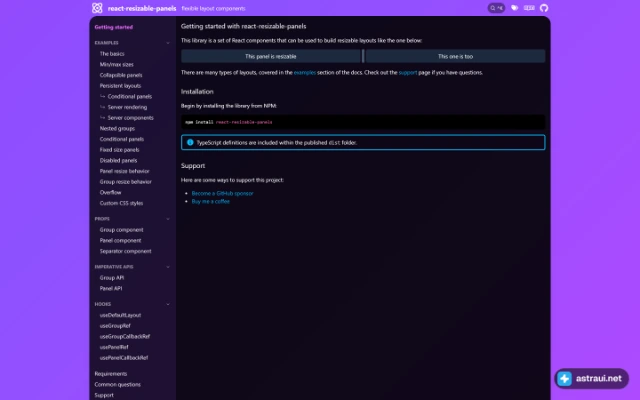Open the Panel component props page
The height and width of the screenshot is (400, 640).
click(x=120, y=240)
